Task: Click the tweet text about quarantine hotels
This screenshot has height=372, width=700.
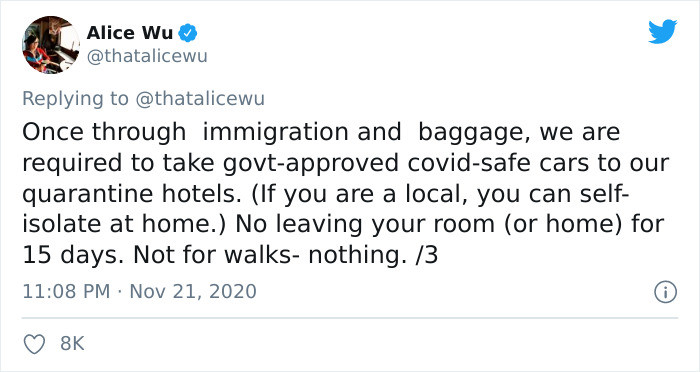Action: (x=346, y=193)
